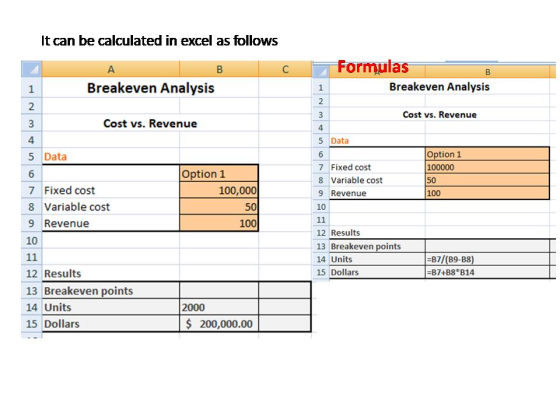Click 'Fixed cost' in Formulas sheet
560x420 pixels.
(351, 167)
